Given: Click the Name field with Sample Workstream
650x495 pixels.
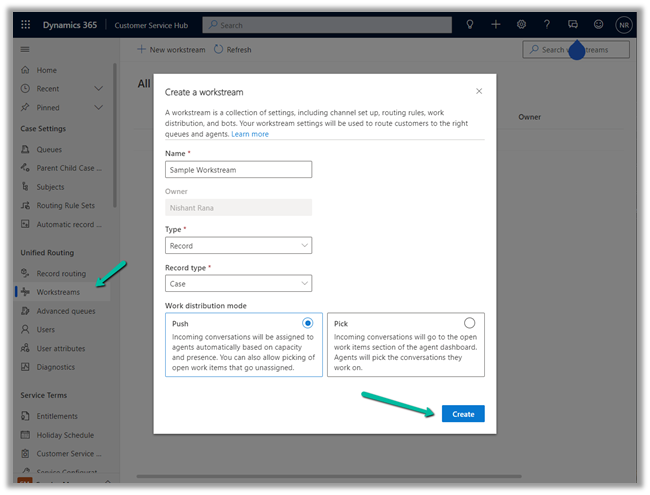Looking at the screenshot, I should (238, 170).
